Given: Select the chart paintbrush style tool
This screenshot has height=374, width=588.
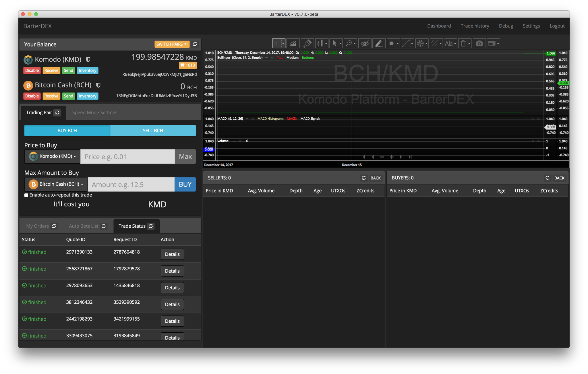Looking at the screenshot, I should tap(307, 44).
